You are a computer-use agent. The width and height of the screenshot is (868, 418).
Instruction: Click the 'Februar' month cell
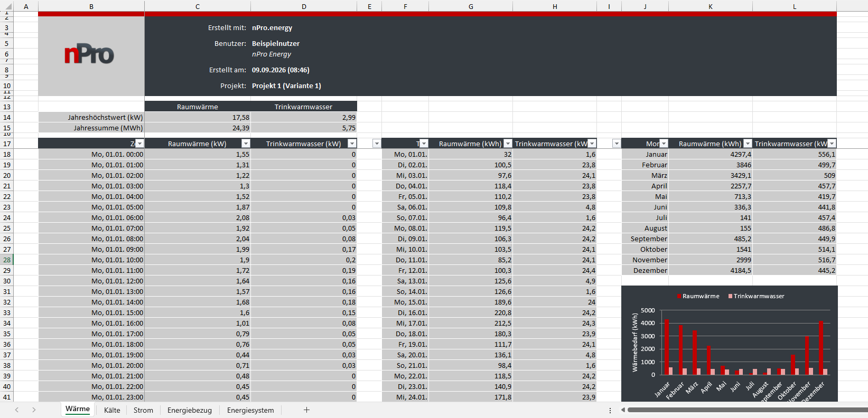tap(645, 165)
